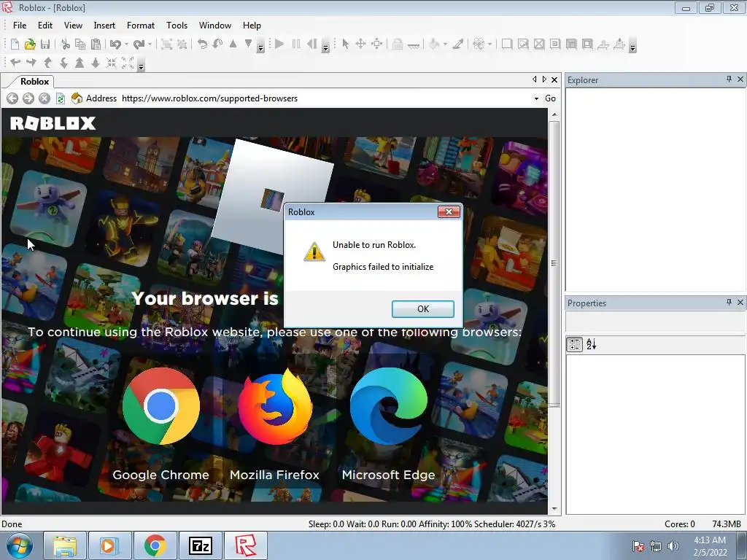Image resolution: width=747 pixels, height=560 pixels.
Task: Create a new file with New icon
Action: 15,44
